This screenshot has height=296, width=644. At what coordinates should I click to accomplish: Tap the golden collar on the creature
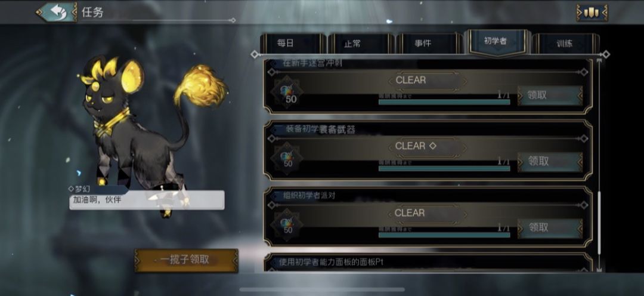tap(109, 122)
